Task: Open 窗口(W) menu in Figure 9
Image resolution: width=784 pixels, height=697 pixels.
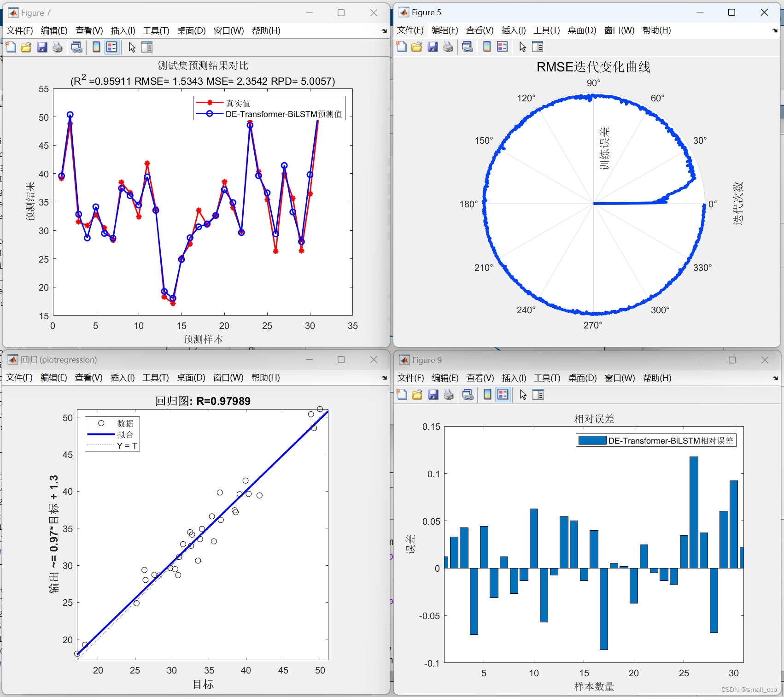Action: [620, 378]
